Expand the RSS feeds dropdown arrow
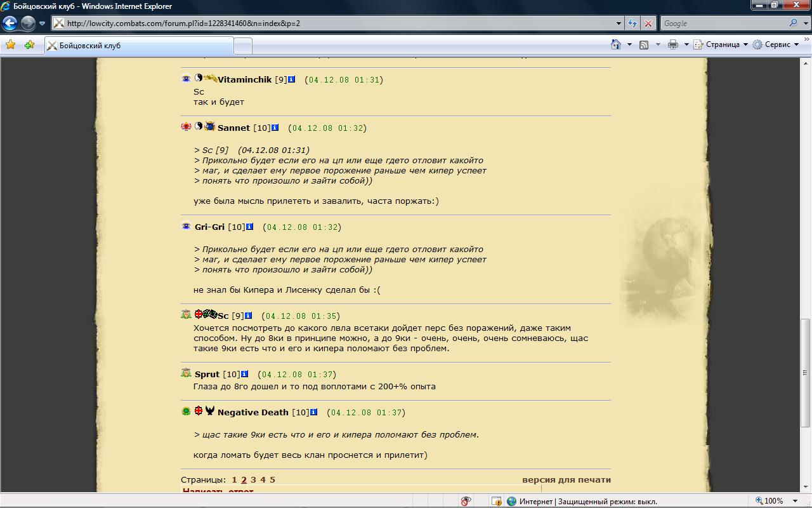Screen dimensions: 812x508 click(x=658, y=44)
